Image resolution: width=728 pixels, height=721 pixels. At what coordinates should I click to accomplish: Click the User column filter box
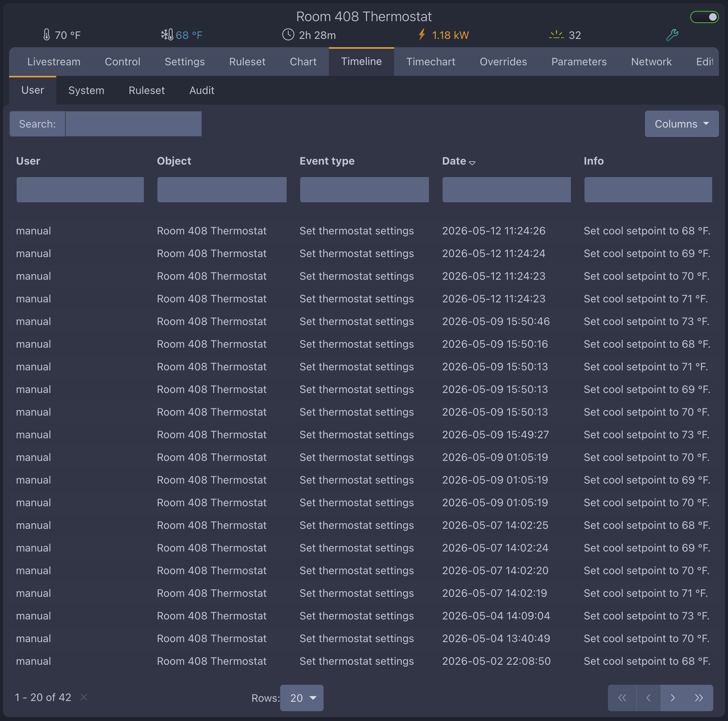tap(80, 189)
